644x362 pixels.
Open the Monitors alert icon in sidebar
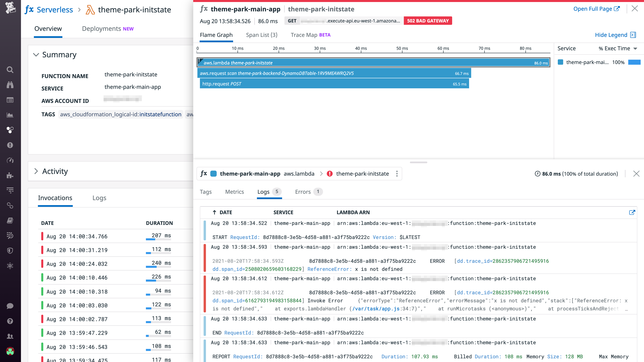tap(10, 145)
